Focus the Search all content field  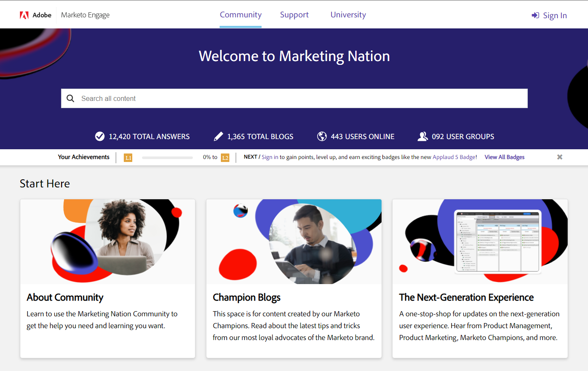(x=294, y=98)
